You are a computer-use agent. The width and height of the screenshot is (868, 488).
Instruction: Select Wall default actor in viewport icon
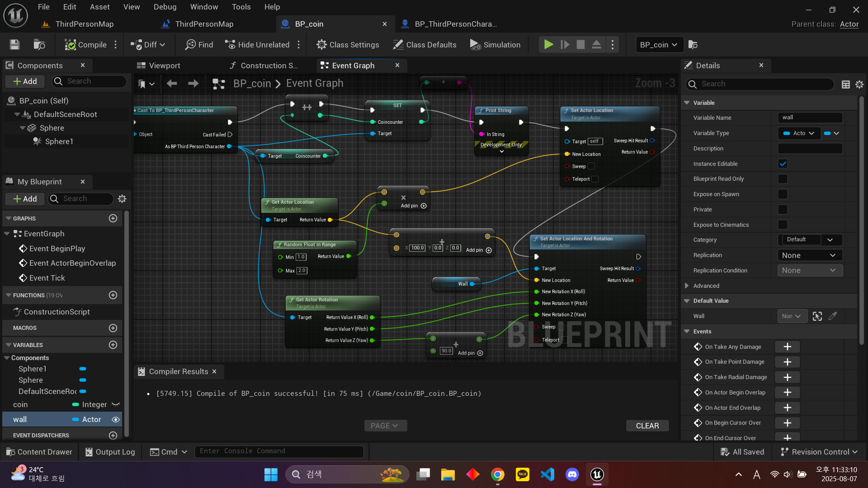click(817, 316)
